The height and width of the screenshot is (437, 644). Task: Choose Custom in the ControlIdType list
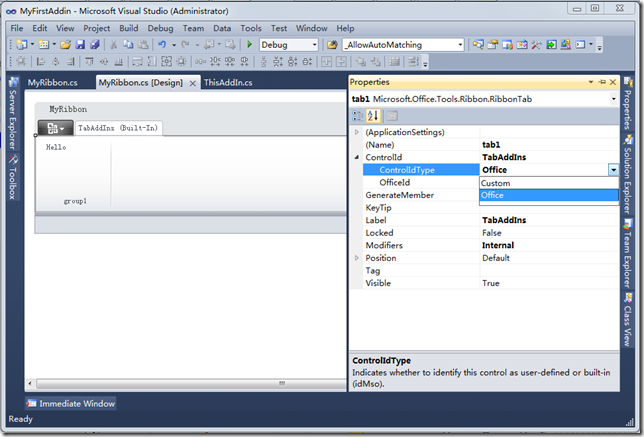pyautogui.click(x=549, y=183)
